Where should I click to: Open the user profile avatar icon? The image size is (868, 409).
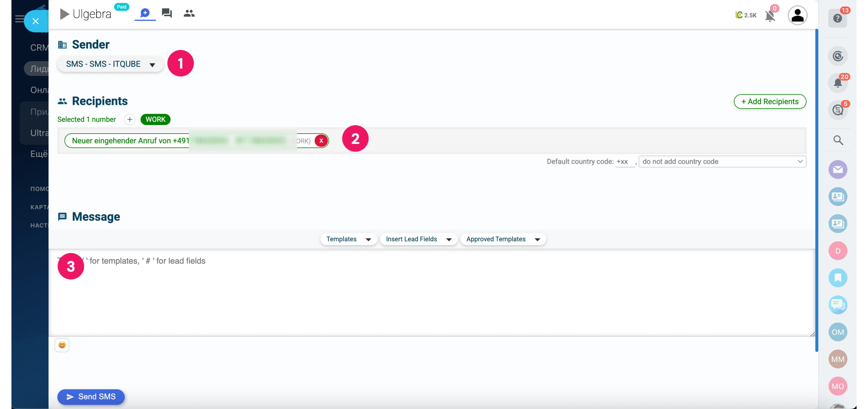click(797, 15)
